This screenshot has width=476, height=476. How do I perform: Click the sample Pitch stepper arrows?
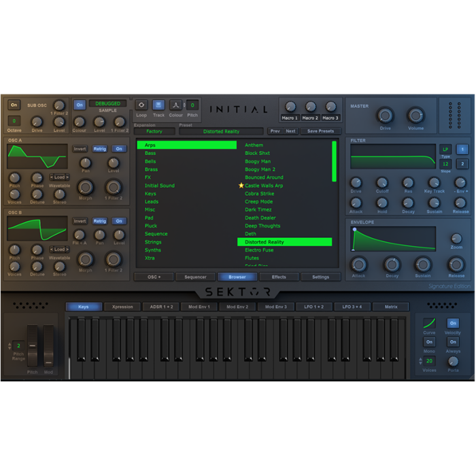[x=184, y=105]
